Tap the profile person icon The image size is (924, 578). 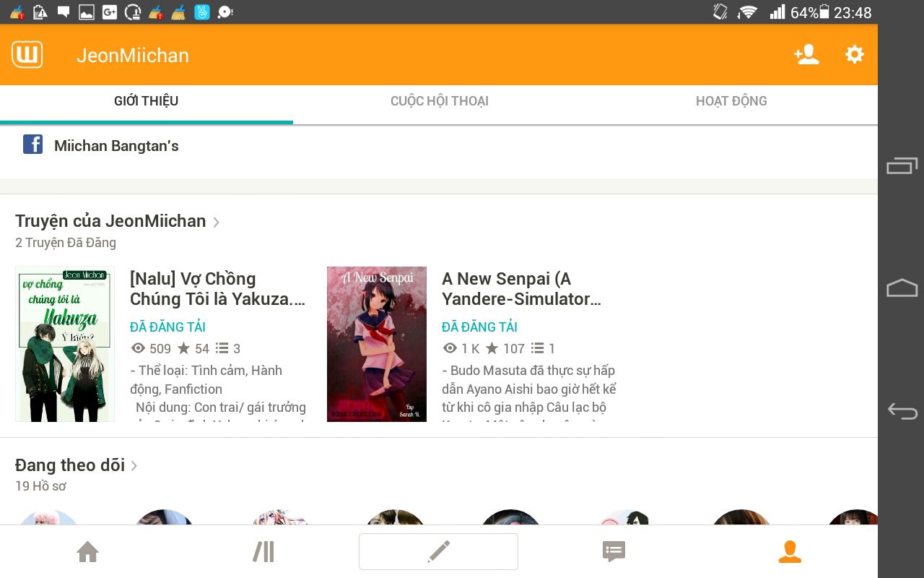point(790,552)
